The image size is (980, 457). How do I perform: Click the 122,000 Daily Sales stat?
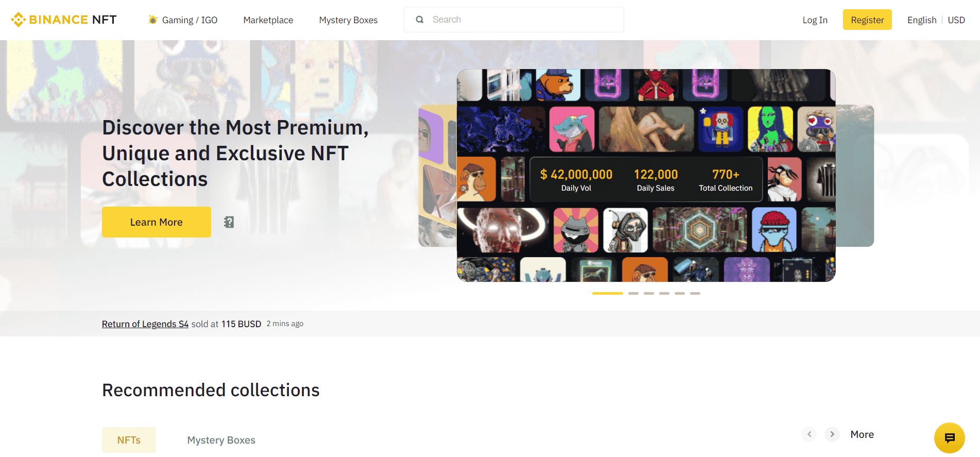[656, 180]
